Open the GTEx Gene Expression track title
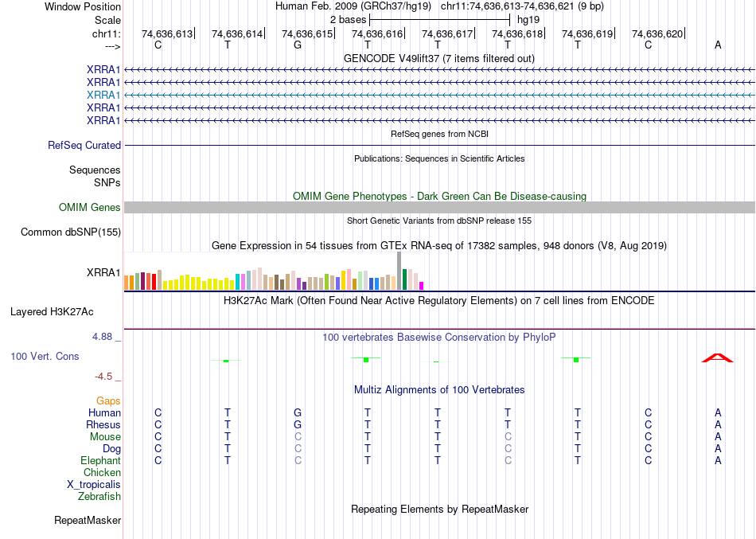This screenshot has width=756, height=539. (x=439, y=245)
